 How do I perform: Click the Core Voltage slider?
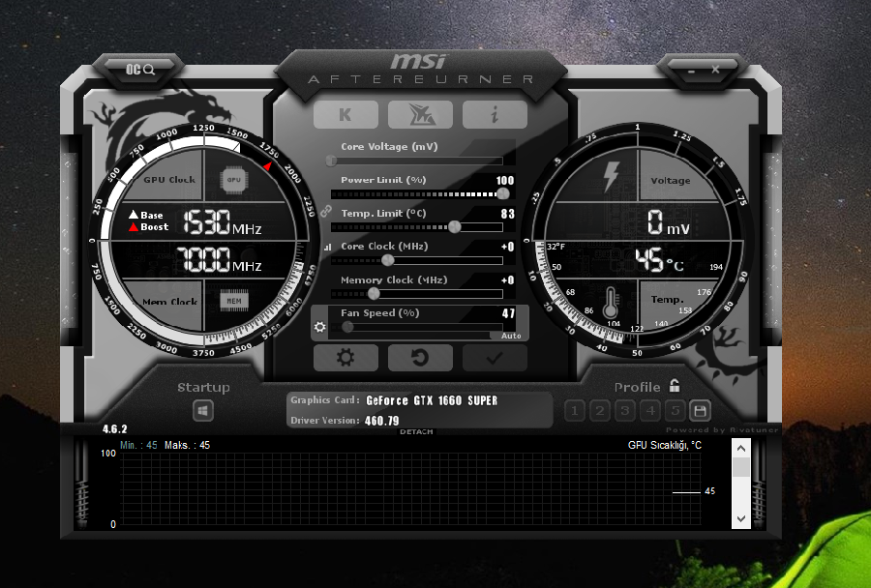click(x=416, y=161)
